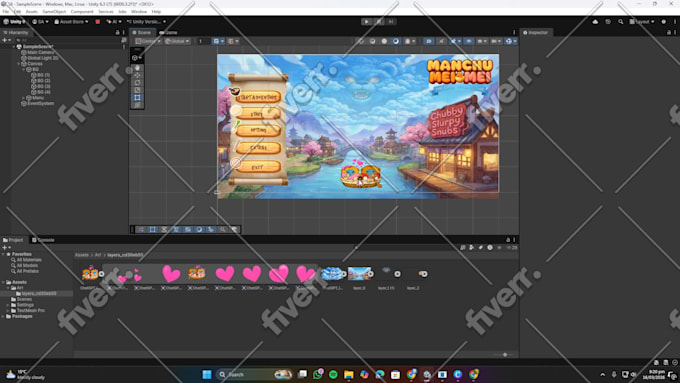Click the Play button
Screen dimensions: 680x383
(x=366, y=22)
